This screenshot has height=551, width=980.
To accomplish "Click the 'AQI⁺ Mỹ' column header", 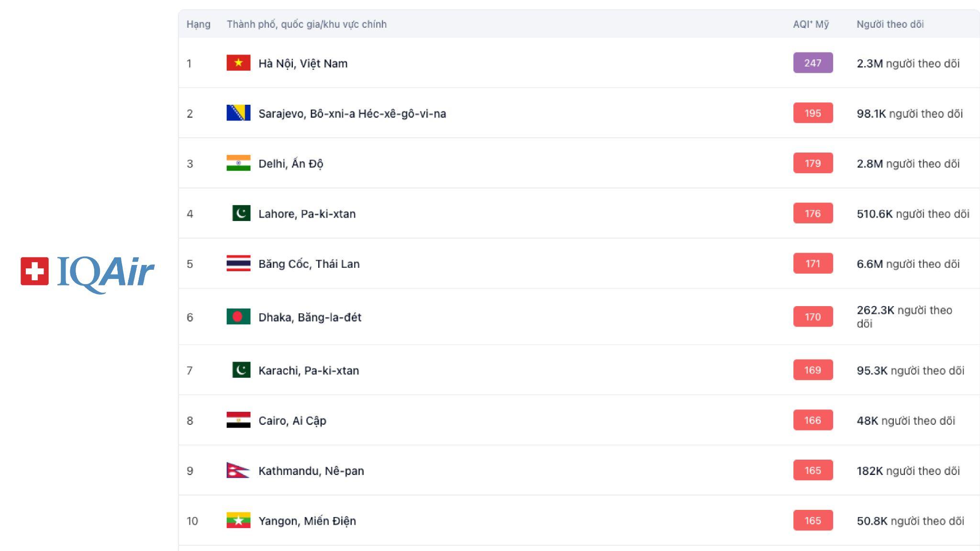I will point(811,24).
